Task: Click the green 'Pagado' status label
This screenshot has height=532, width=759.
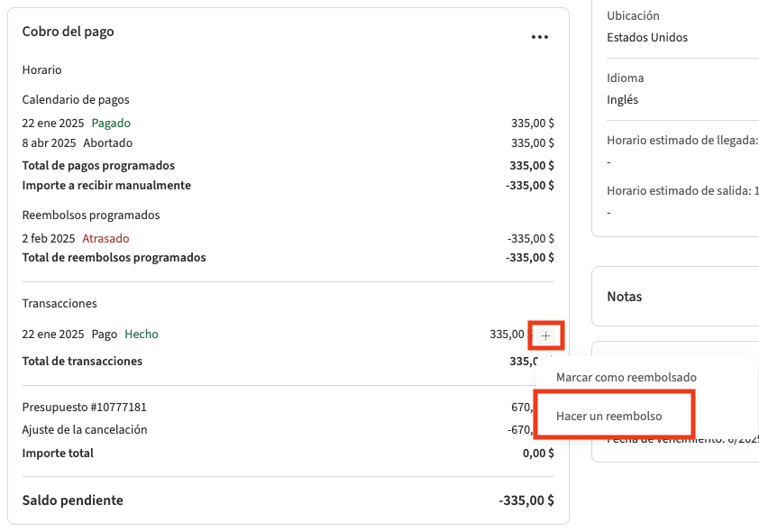Action: (x=111, y=123)
